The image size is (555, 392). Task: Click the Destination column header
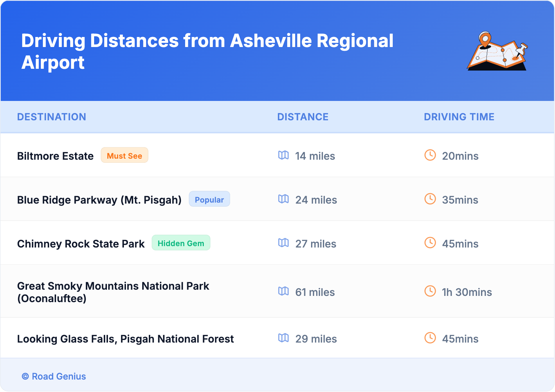point(52,117)
